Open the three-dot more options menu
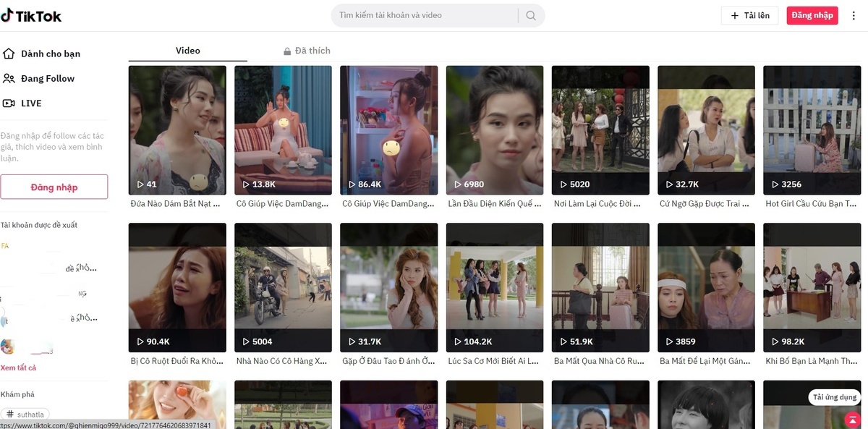 (854, 14)
